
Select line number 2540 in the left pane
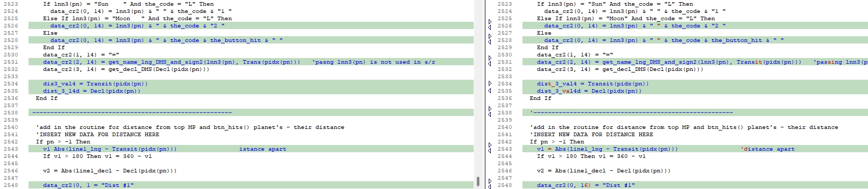[10, 127]
